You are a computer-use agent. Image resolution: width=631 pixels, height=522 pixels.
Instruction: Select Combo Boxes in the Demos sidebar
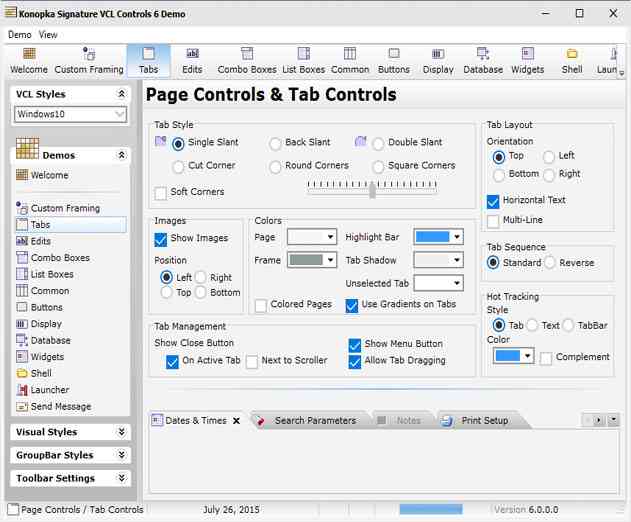click(x=53, y=258)
